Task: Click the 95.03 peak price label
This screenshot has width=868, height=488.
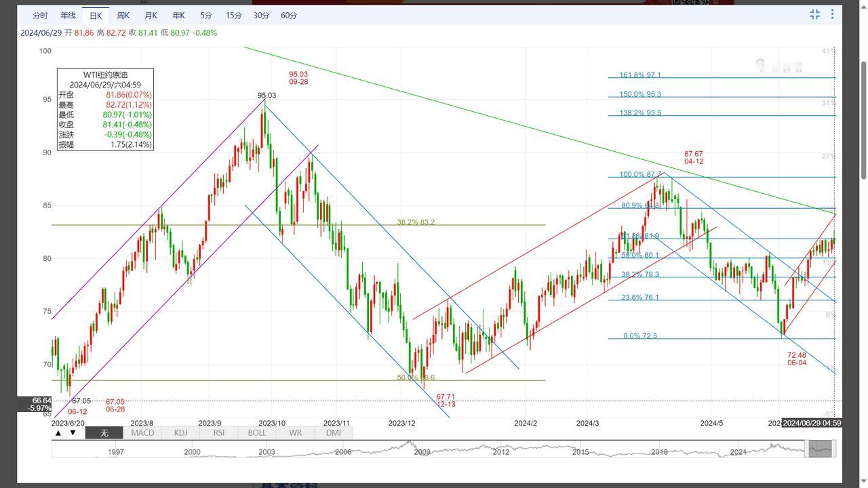Action: (x=267, y=96)
